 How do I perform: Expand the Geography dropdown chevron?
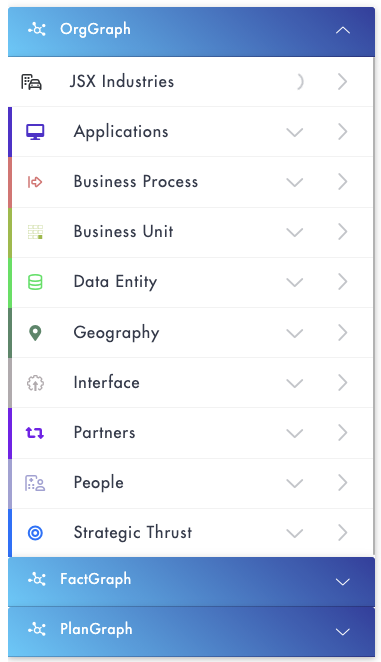point(294,333)
